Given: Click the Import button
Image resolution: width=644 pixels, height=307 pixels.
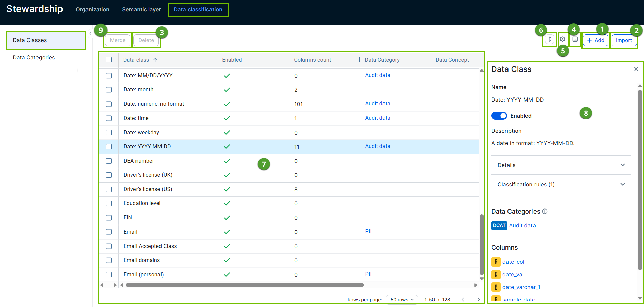Looking at the screenshot, I should point(623,40).
